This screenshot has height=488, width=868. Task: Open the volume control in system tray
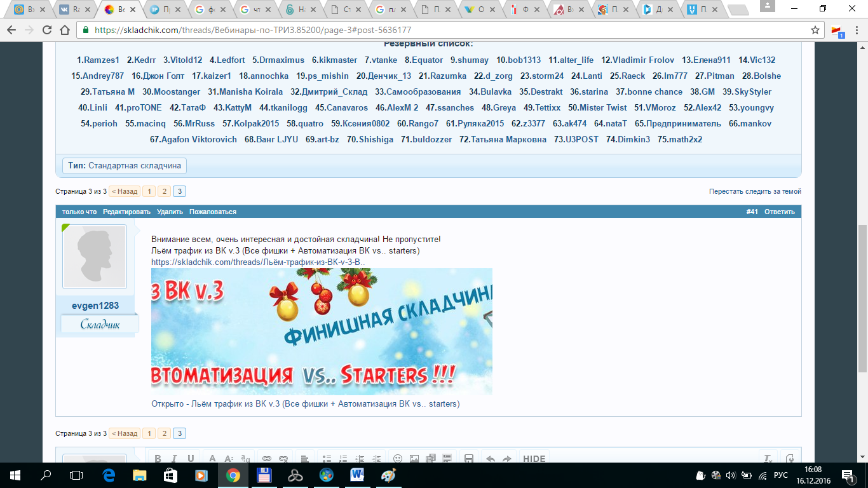click(x=730, y=475)
